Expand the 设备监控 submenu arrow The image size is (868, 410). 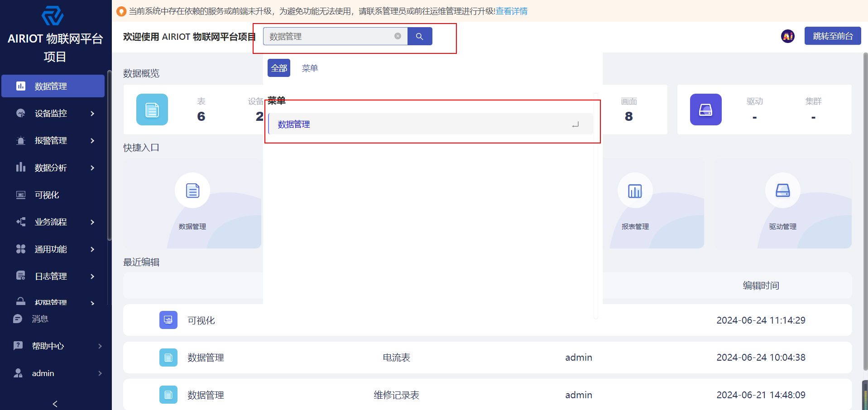coord(92,113)
